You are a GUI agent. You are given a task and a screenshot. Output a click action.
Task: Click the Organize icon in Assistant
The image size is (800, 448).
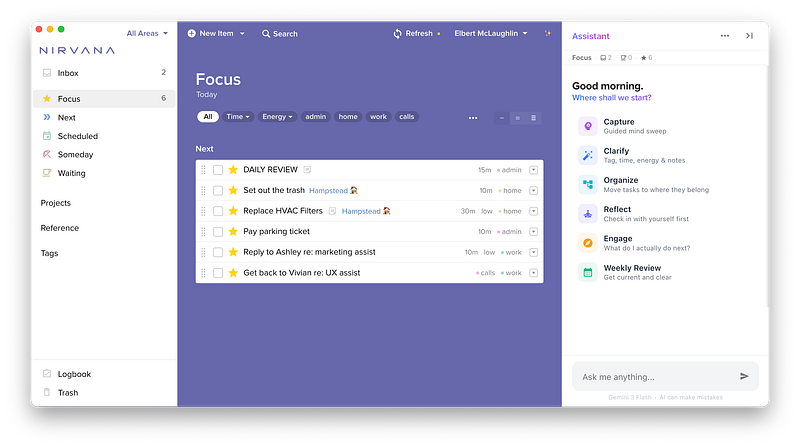(587, 184)
